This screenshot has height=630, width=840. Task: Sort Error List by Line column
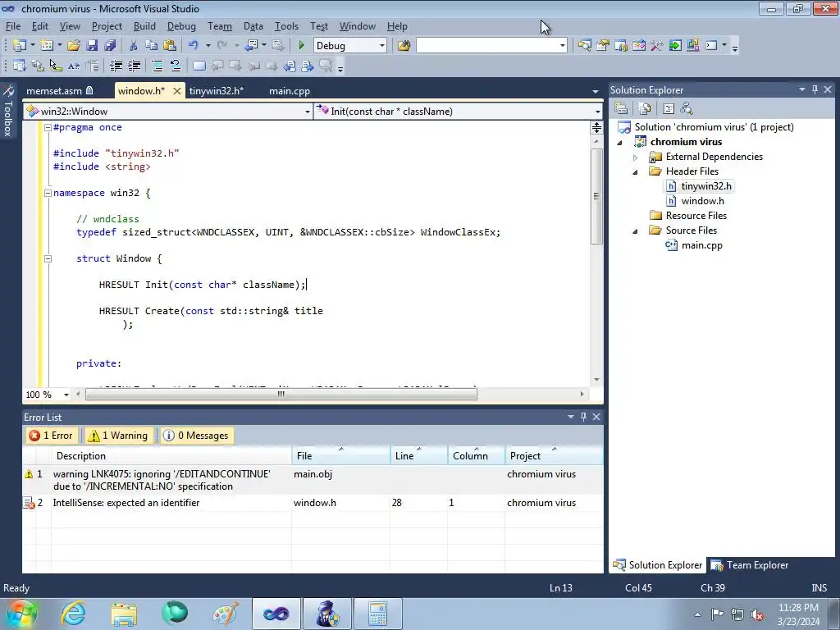pos(418,456)
